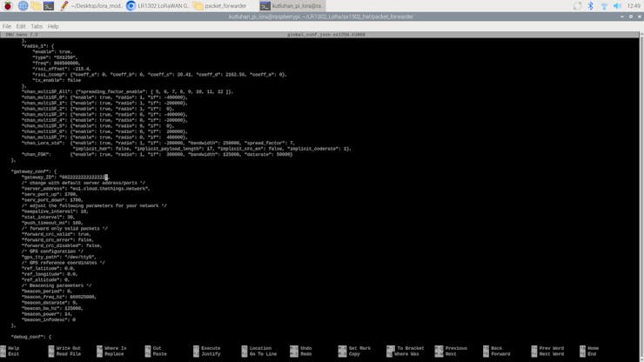Click the beacon_freq_hz line

(59, 297)
